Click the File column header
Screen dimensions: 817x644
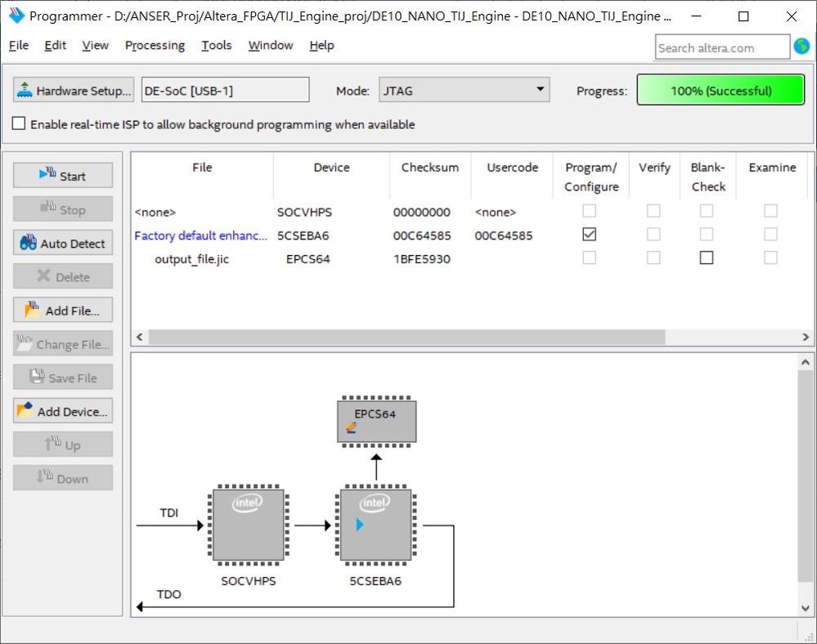coord(202,167)
